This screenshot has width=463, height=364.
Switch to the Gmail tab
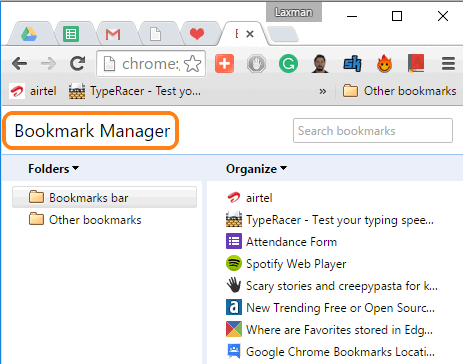113,34
